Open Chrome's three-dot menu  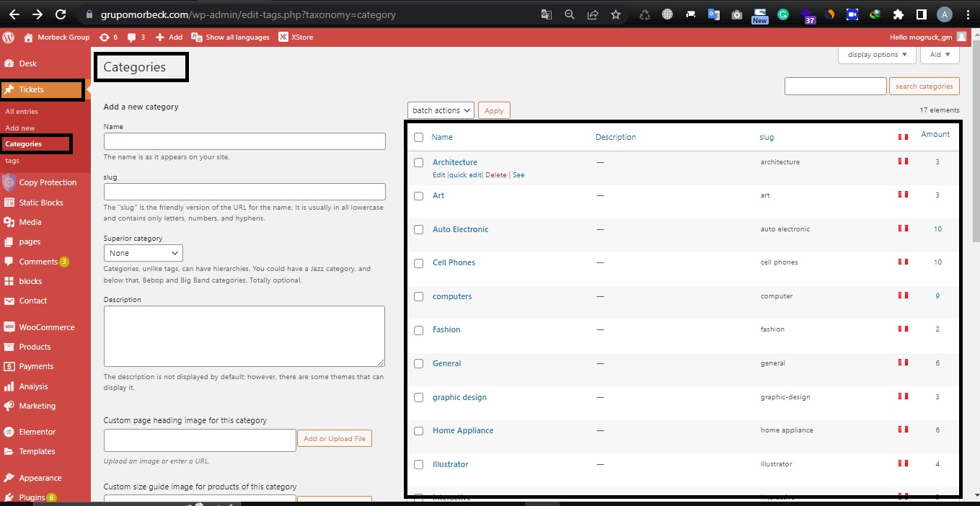967,14
